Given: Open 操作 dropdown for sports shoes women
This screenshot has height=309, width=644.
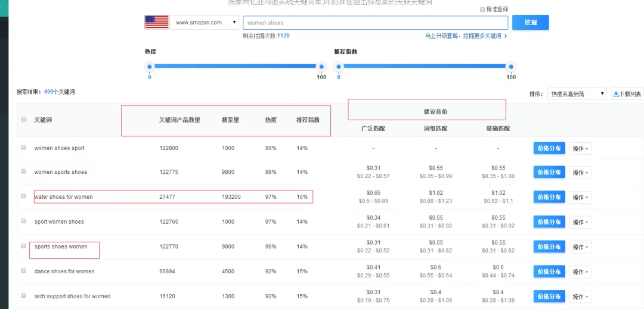Looking at the screenshot, I should 580,247.
